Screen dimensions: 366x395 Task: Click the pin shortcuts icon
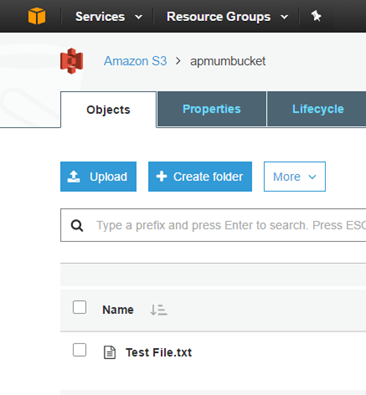[316, 16]
